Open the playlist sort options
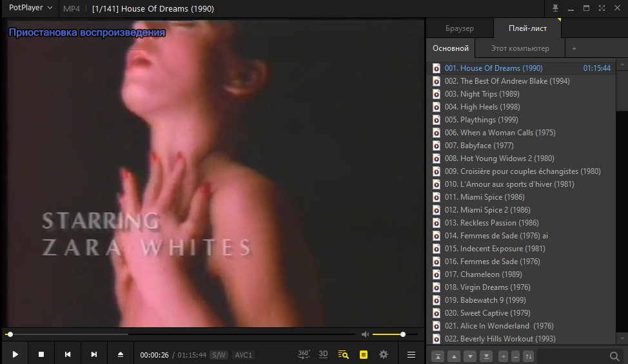628x364 pixels. pos(529,356)
